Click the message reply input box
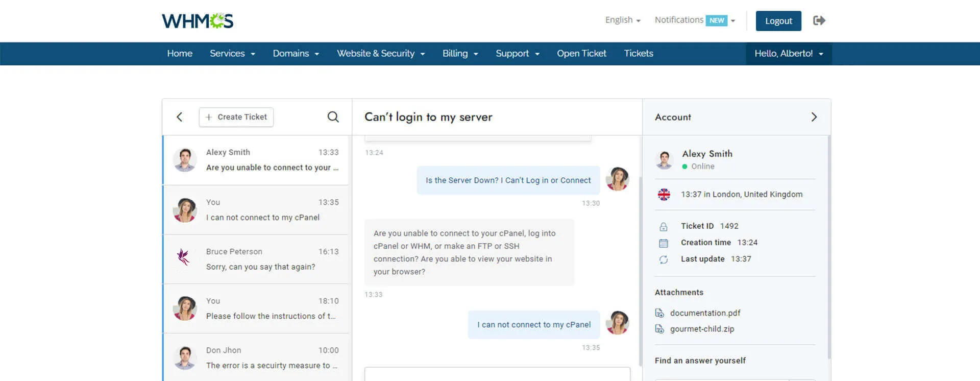Image resolution: width=980 pixels, height=381 pixels. (497, 374)
